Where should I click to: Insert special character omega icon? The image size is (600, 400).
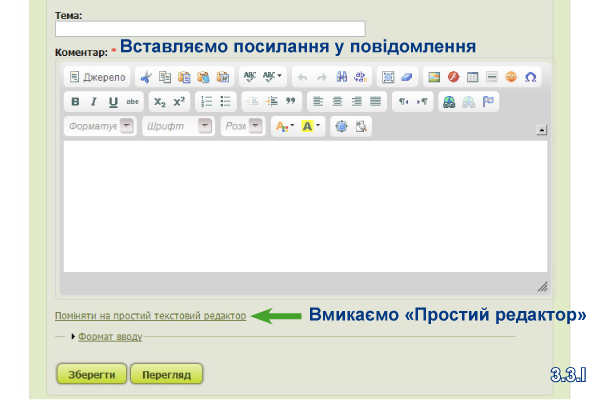pyautogui.click(x=530, y=77)
